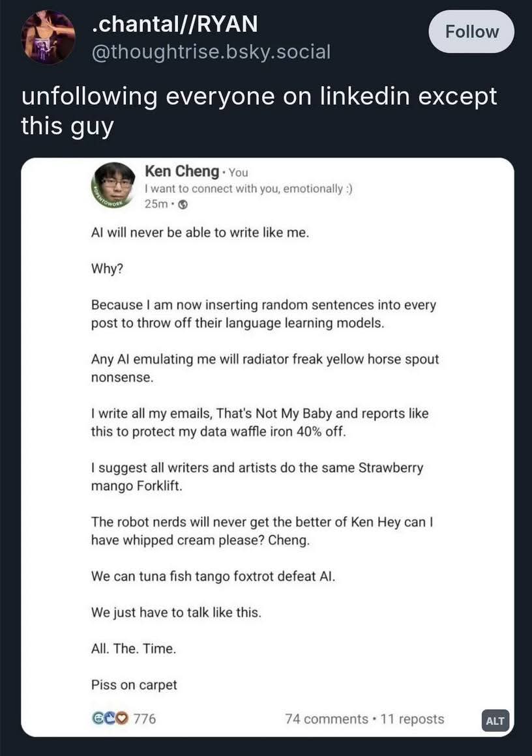The height and width of the screenshot is (756, 532).
Task: Open the 74 comments link
Action: 326,719
